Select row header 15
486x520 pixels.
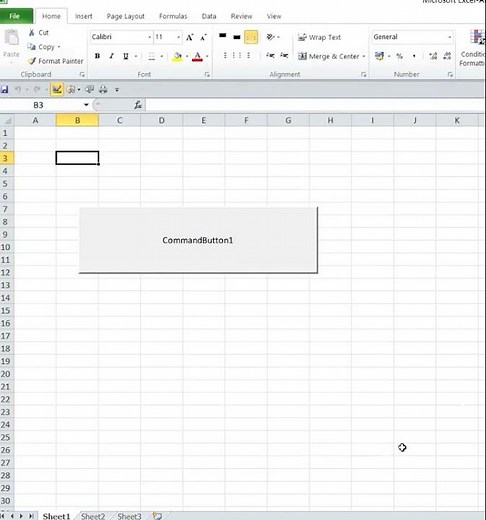[6, 311]
